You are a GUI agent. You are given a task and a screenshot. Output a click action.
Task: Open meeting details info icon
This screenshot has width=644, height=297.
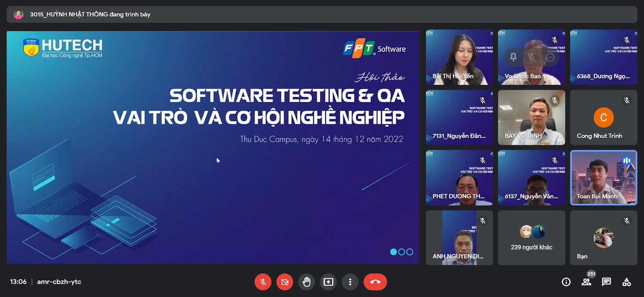pyautogui.click(x=566, y=282)
